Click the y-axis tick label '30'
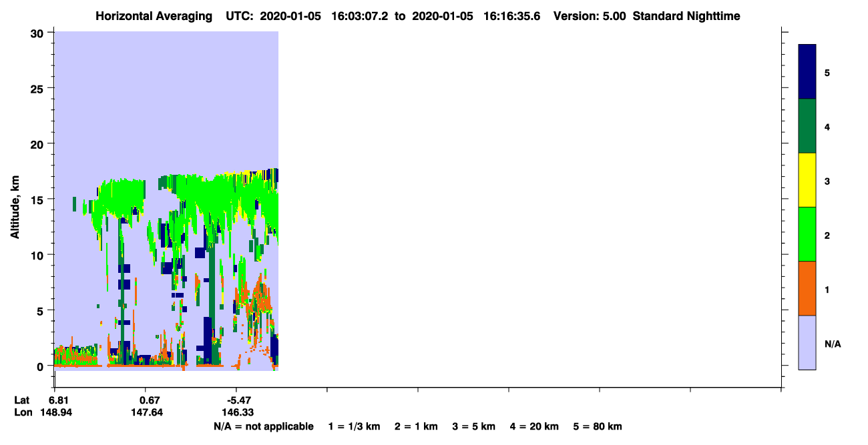The height and width of the screenshot is (445, 868). [39, 33]
